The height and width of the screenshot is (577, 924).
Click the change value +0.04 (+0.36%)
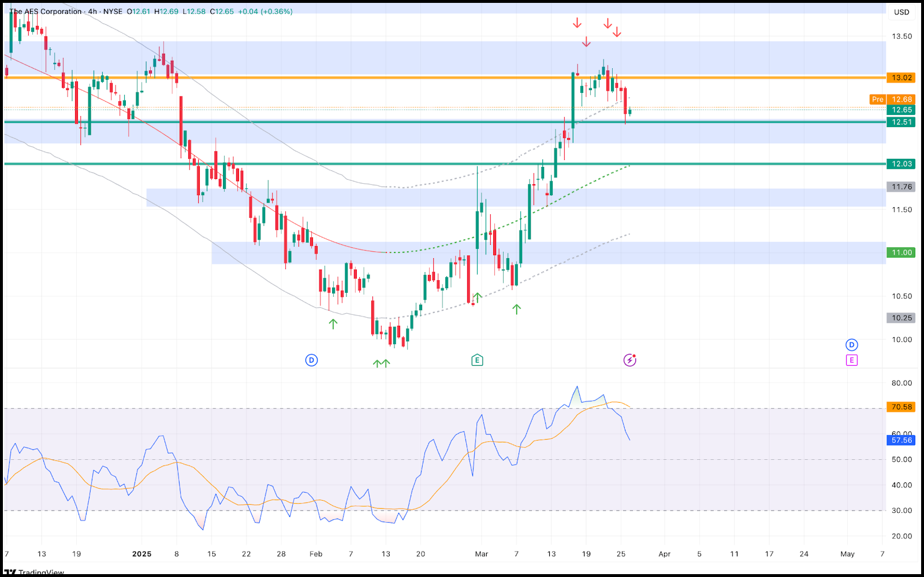265,12
